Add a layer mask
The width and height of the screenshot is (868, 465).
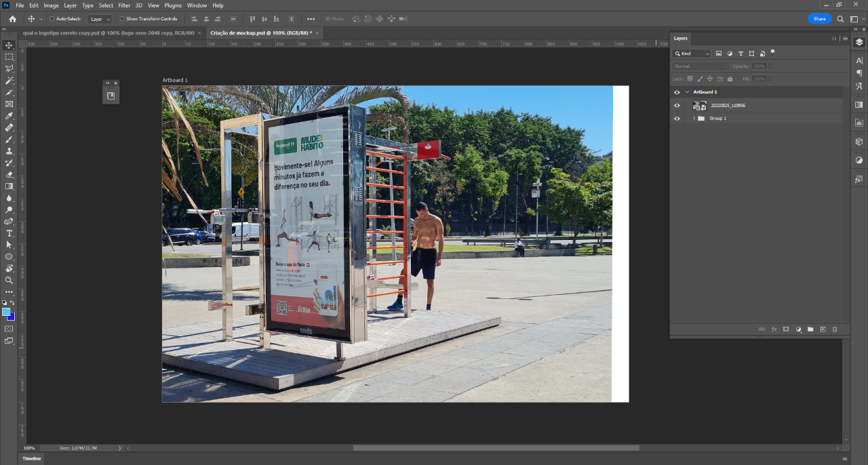(786, 329)
